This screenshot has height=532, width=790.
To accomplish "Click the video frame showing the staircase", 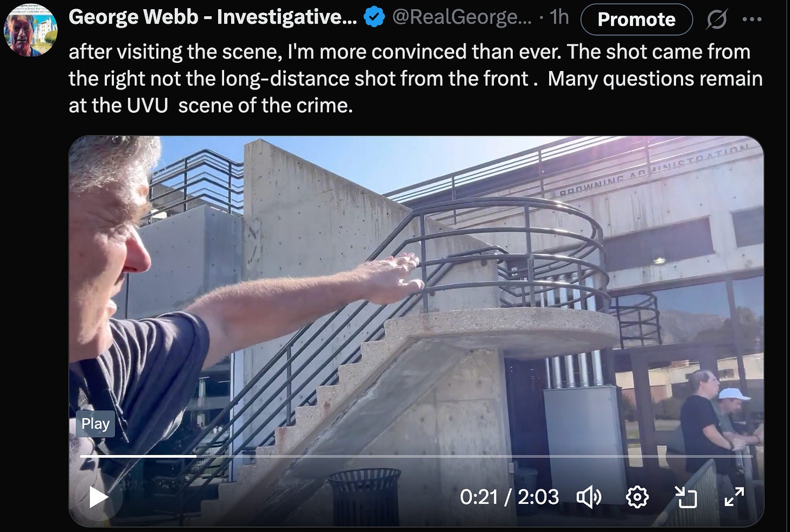I will click(x=416, y=331).
